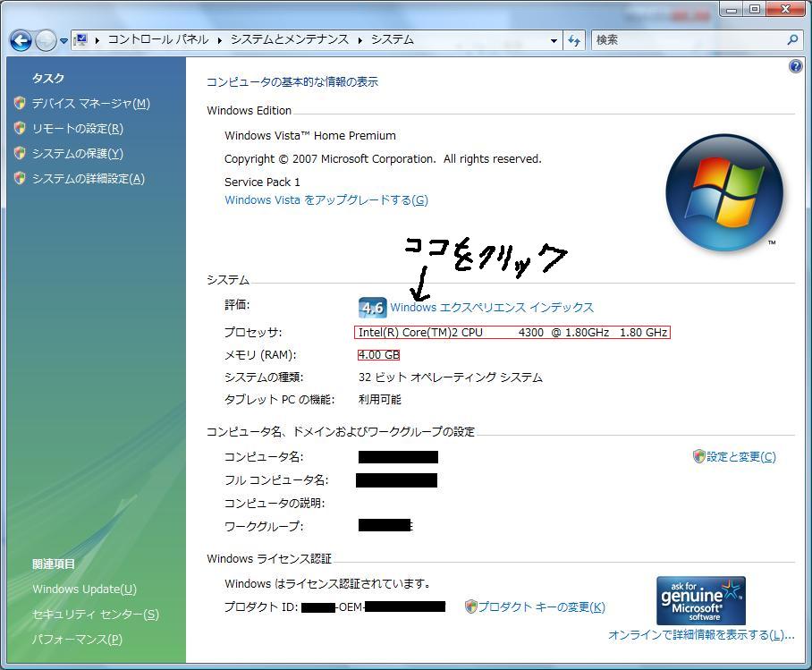Click the computer icon in address bar

click(x=80, y=39)
